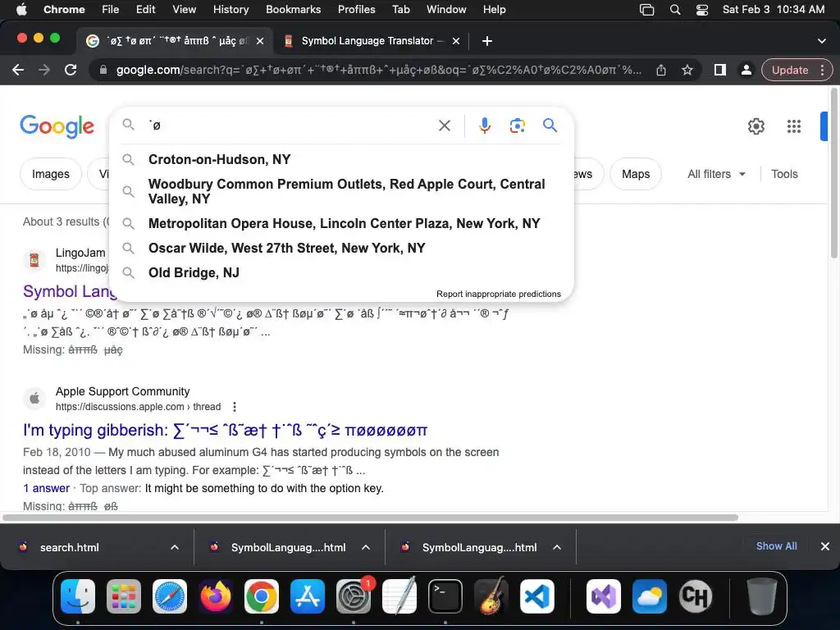Go back to the previous page
The width and height of the screenshot is (840, 630).
tap(18, 70)
